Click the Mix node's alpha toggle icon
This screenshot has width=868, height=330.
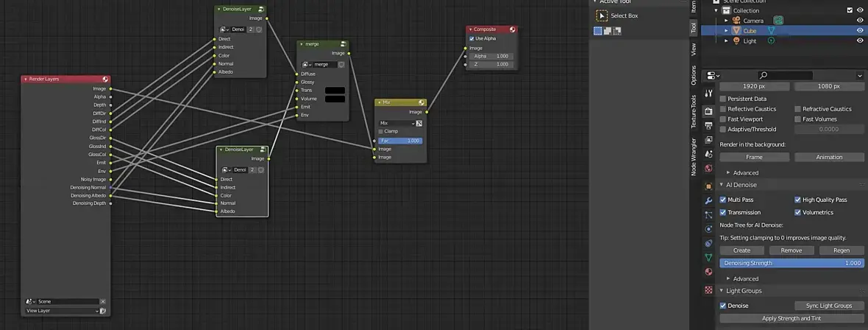tap(419, 123)
